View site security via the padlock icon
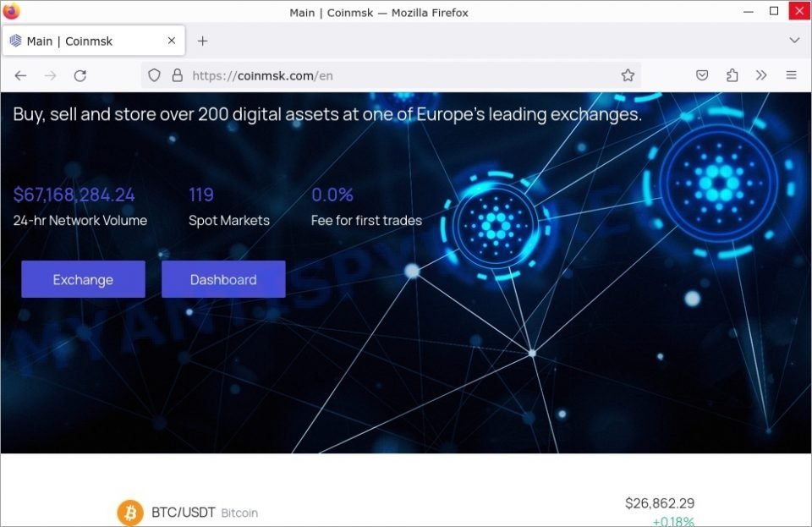 tap(177, 75)
